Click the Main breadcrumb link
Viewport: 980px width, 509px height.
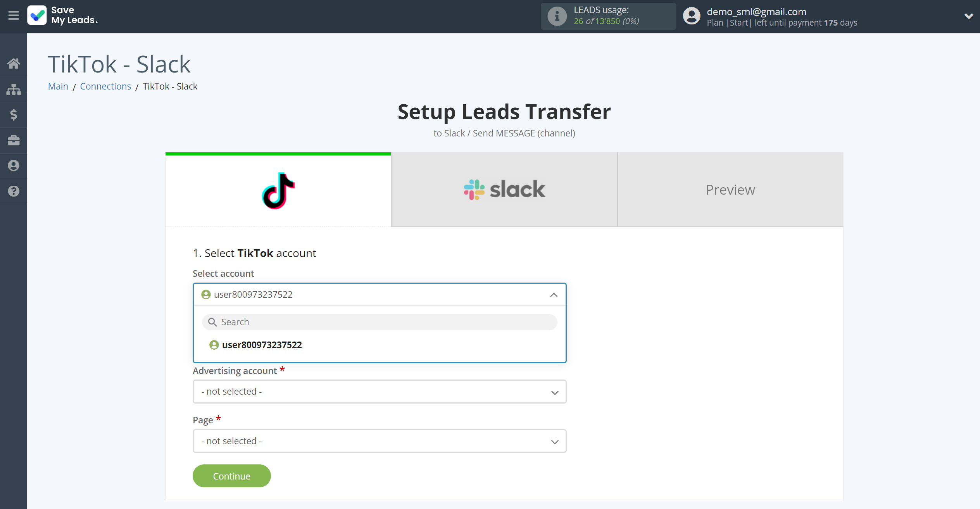pos(58,86)
